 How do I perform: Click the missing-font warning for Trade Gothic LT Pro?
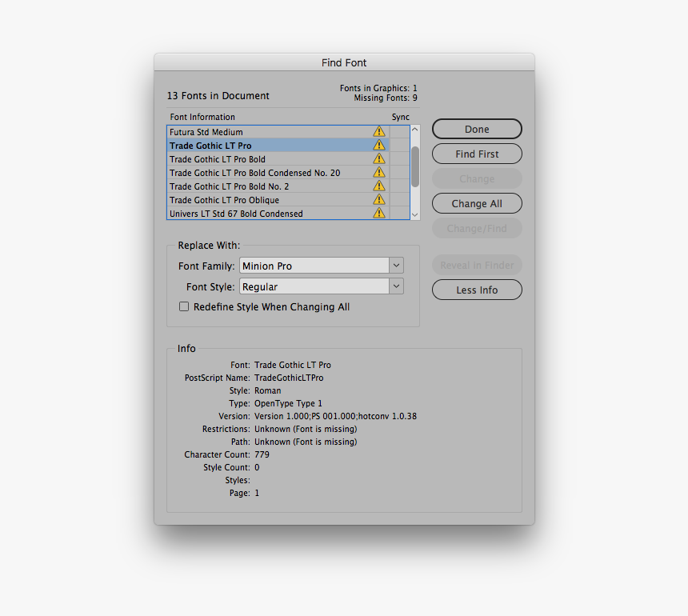pos(379,146)
